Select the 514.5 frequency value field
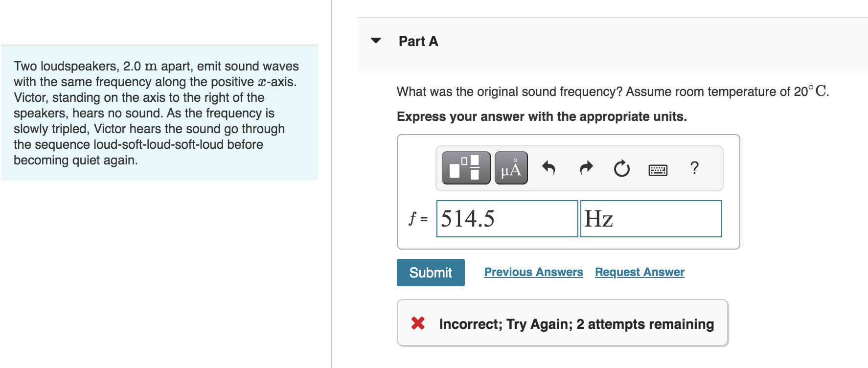 (506, 219)
